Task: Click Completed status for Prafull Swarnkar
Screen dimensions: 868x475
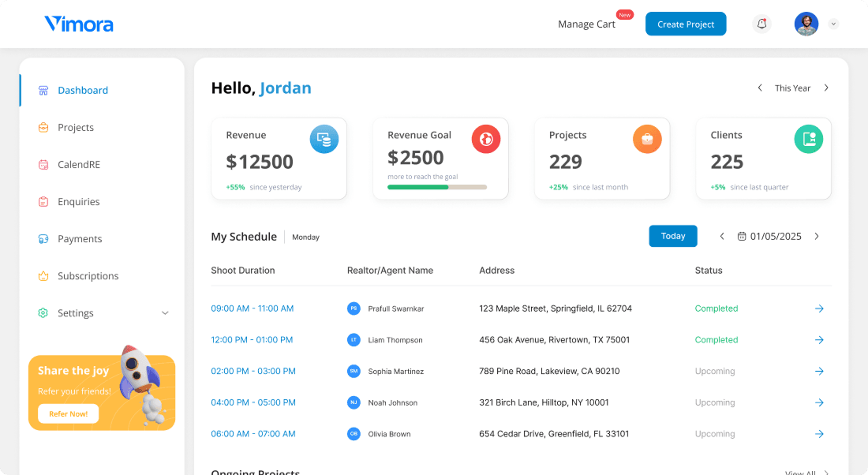Action: [716, 309]
